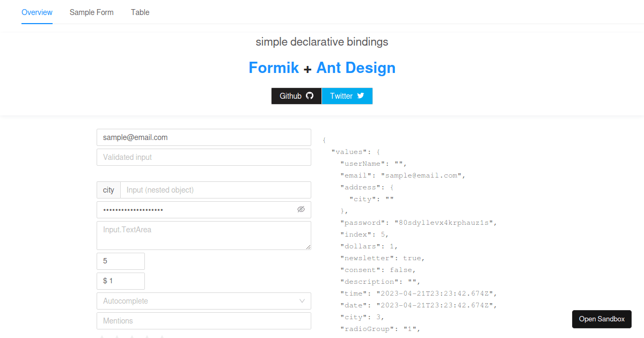
Task: Open the Autocomplete dropdown
Action: coord(204,301)
